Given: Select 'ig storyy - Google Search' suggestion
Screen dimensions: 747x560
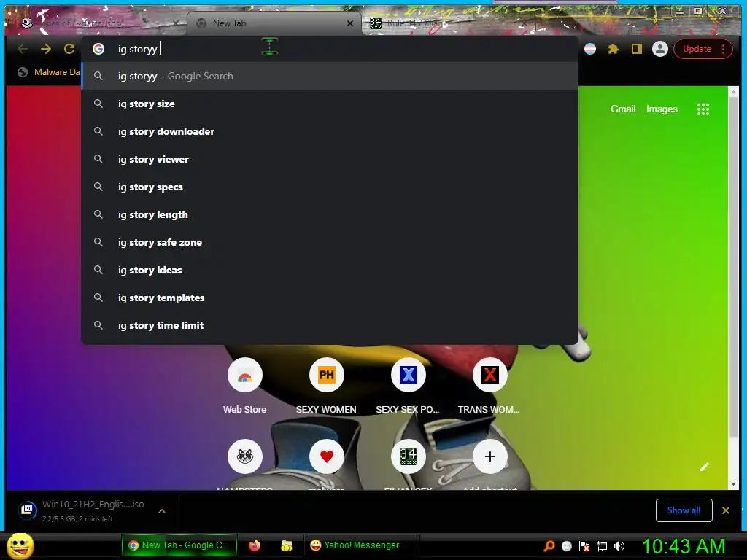Looking at the screenshot, I should (330, 76).
